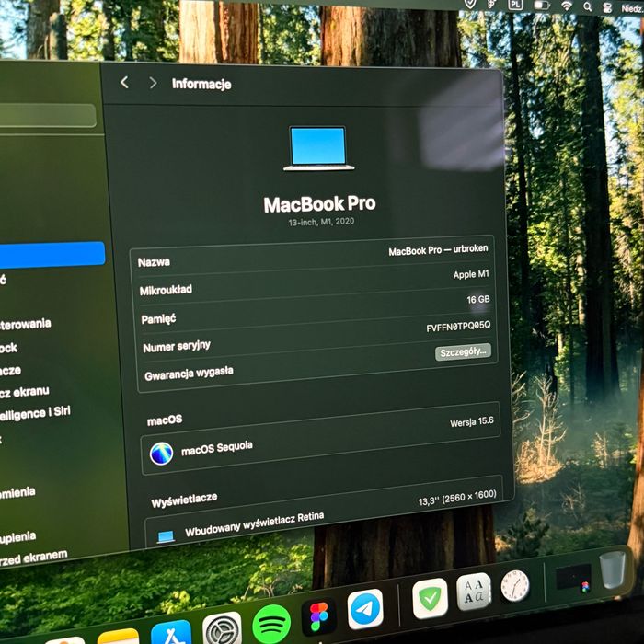Viewport: 644px width, 644px height.
Task: Open Spotify from the Dock
Action: tap(271, 625)
